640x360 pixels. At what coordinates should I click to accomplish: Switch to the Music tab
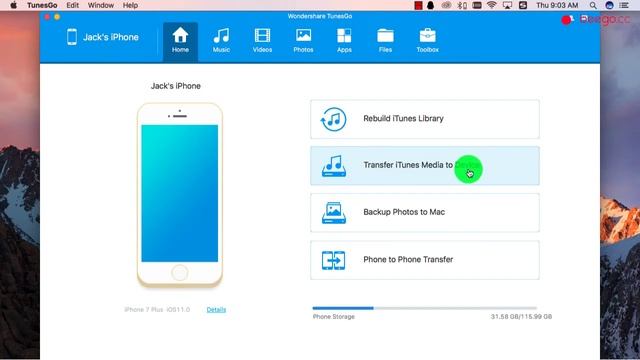tap(221, 41)
